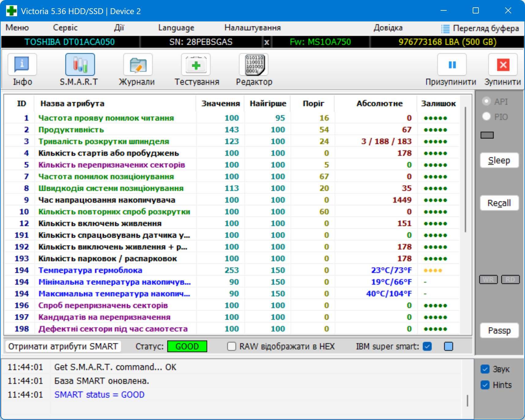Open the Language menu
Screen dimensions: 525x420
[x=176, y=28]
